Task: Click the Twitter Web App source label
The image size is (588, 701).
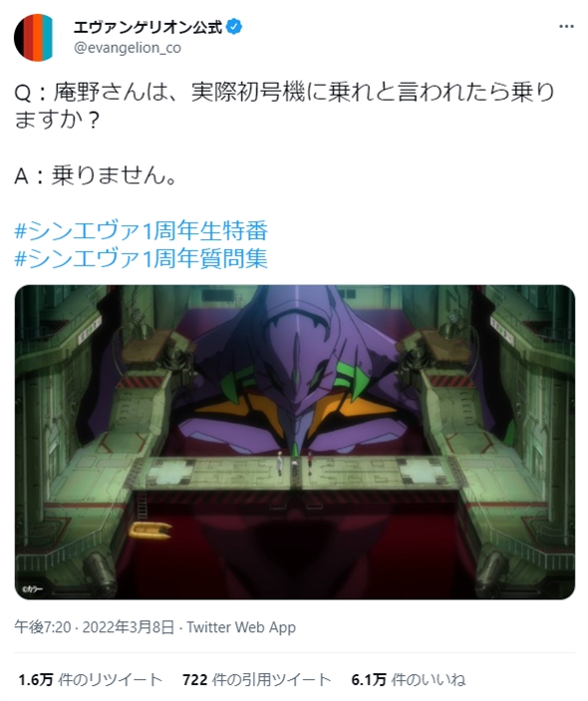Action: pyautogui.click(x=241, y=627)
